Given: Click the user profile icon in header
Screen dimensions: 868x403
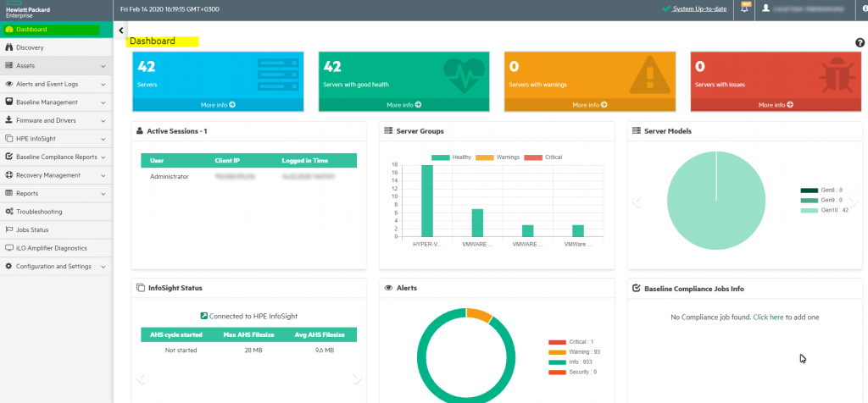Looking at the screenshot, I should (x=766, y=8).
